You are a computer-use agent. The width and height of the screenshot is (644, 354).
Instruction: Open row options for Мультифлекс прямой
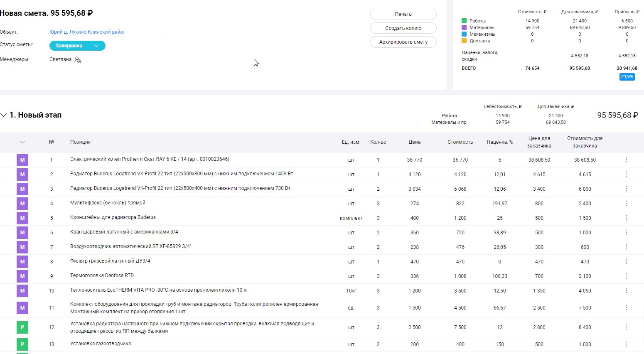626,203
